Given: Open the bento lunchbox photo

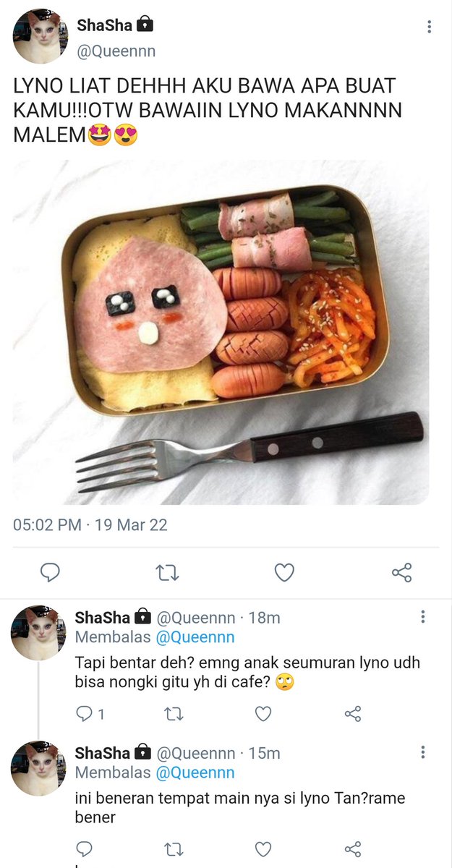Looking at the screenshot, I should (x=221, y=333).
